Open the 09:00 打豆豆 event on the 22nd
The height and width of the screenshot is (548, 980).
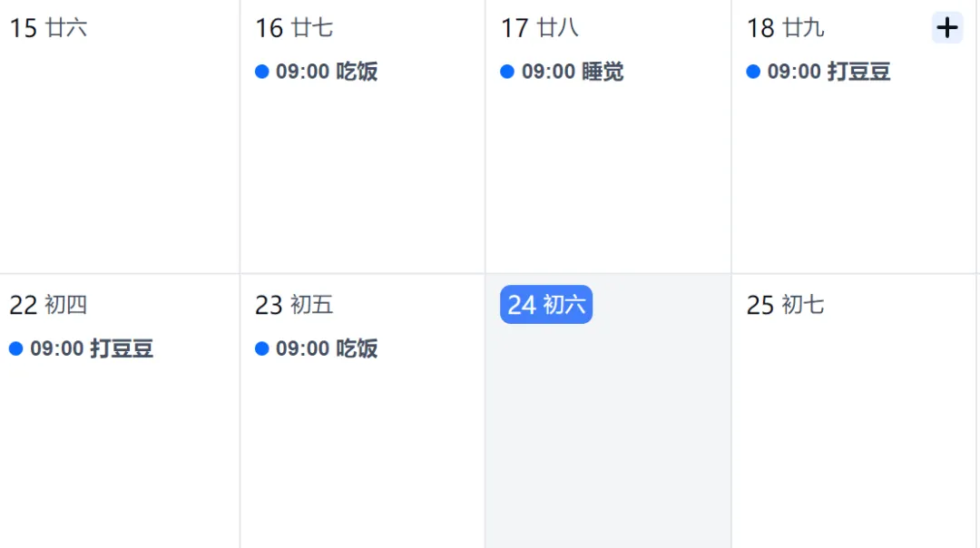click(82, 348)
